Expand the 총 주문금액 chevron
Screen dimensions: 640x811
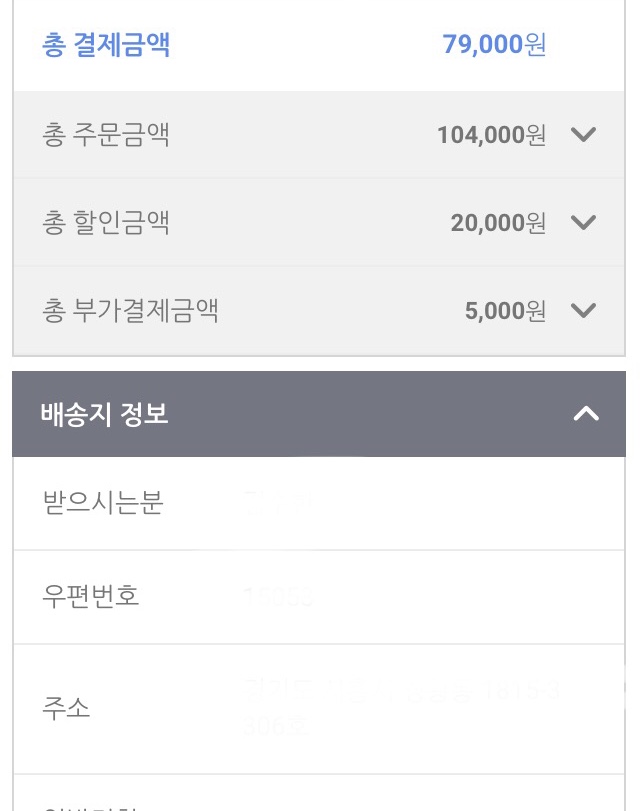pos(583,135)
